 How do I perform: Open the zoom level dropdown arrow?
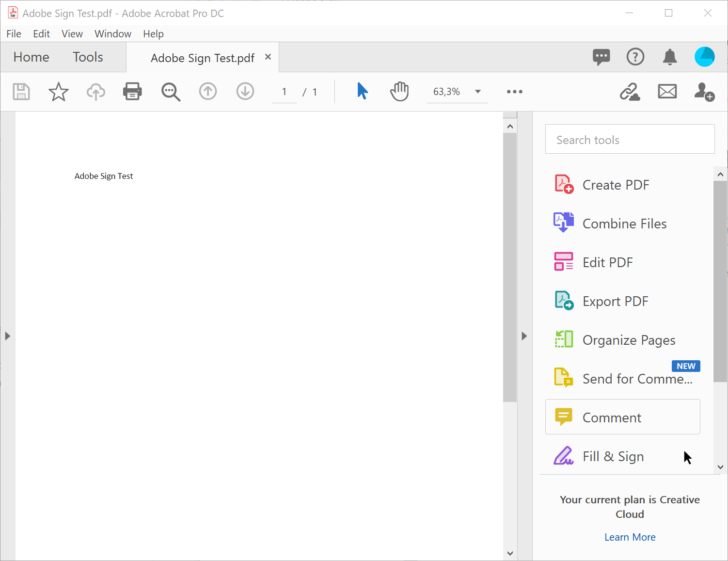tap(478, 92)
